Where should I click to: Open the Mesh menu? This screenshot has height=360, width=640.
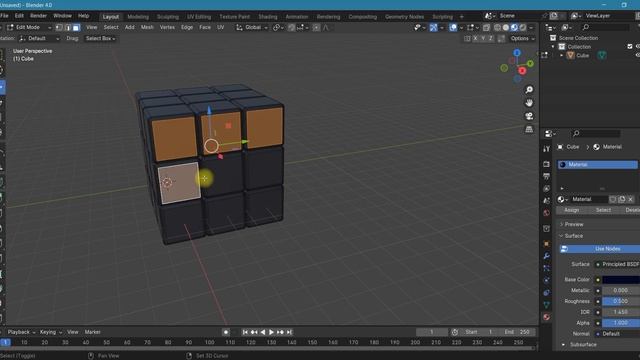coord(147,27)
